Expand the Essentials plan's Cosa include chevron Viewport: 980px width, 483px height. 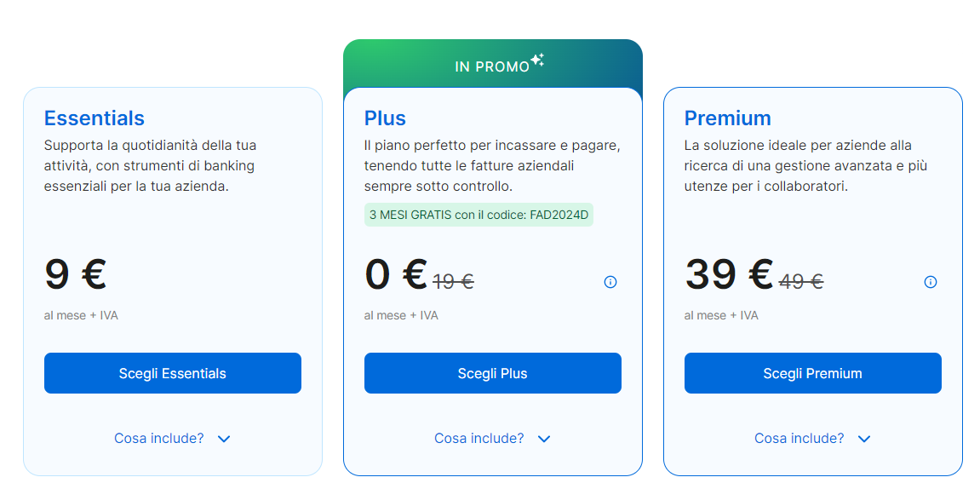click(x=224, y=439)
